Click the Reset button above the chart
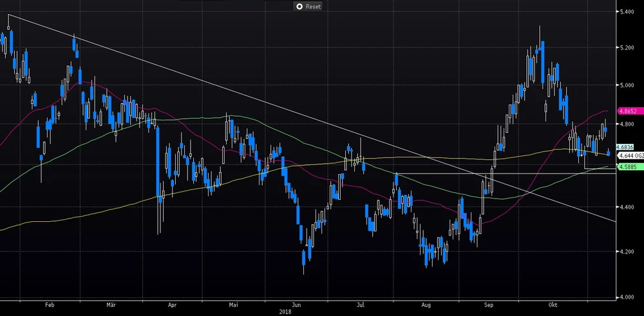The width and height of the screenshot is (644, 316). click(x=308, y=6)
